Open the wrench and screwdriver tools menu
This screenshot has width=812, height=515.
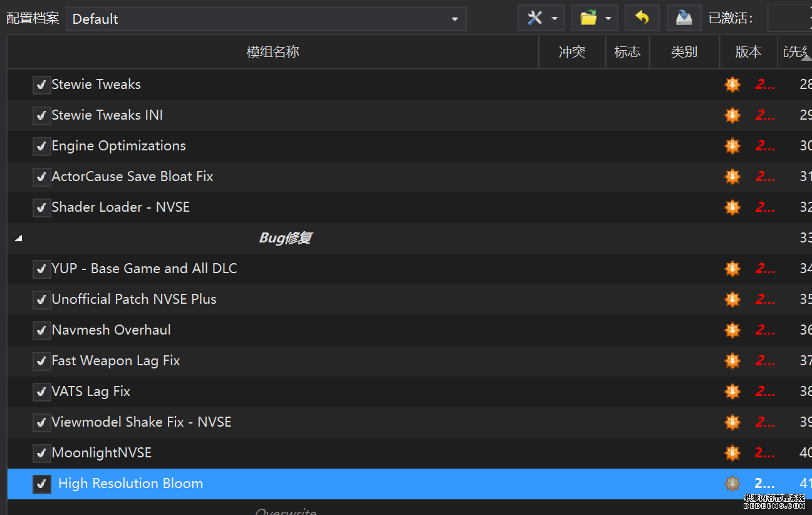point(534,18)
